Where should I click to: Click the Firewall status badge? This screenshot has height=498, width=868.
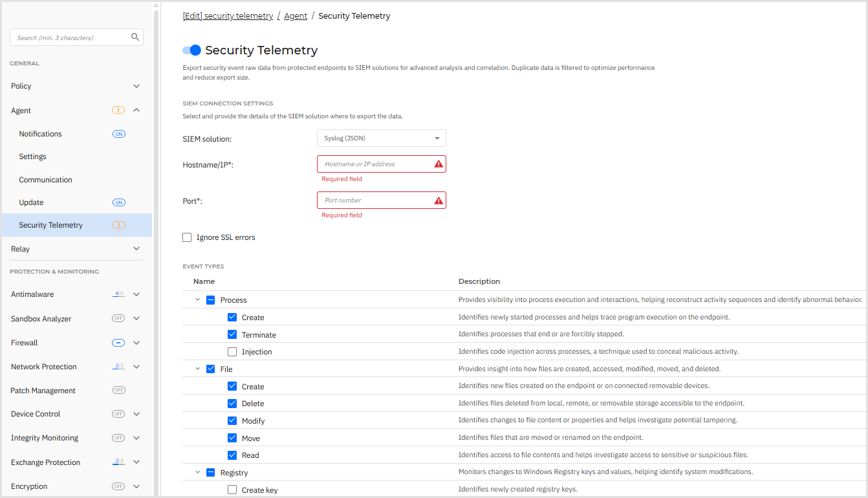click(x=118, y=343)
